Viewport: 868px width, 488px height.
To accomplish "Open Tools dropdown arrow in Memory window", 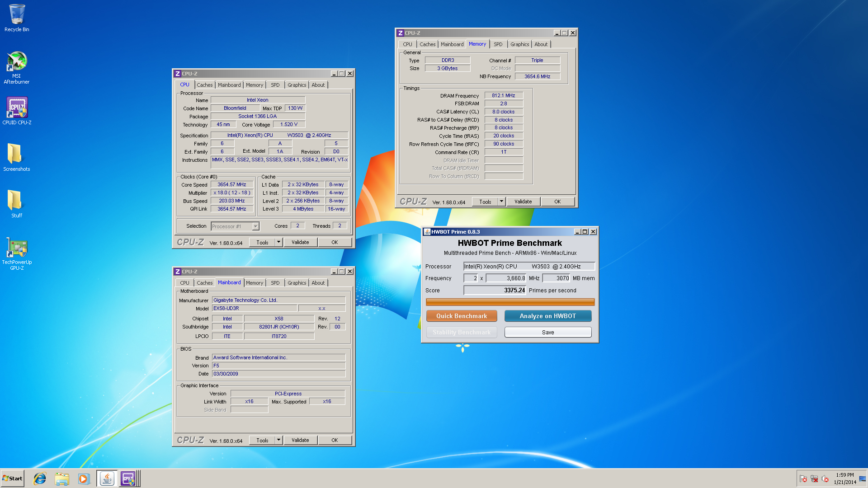I will click(501, 202).
